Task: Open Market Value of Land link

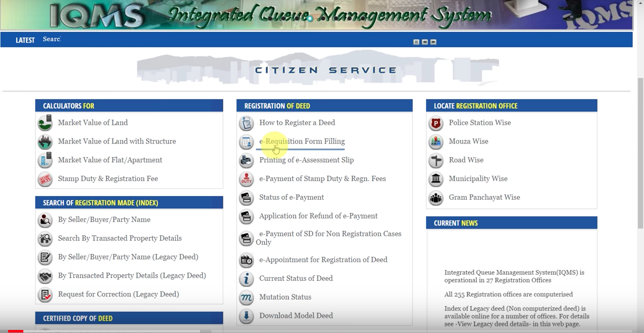Action: tap(93, 123)
